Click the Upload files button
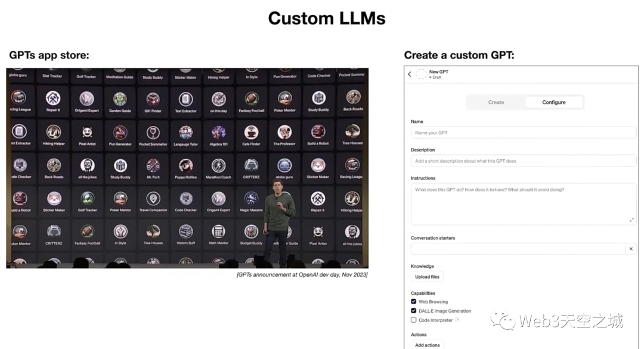Viewport: 644px width, 349px height. [x=427, y=277]
